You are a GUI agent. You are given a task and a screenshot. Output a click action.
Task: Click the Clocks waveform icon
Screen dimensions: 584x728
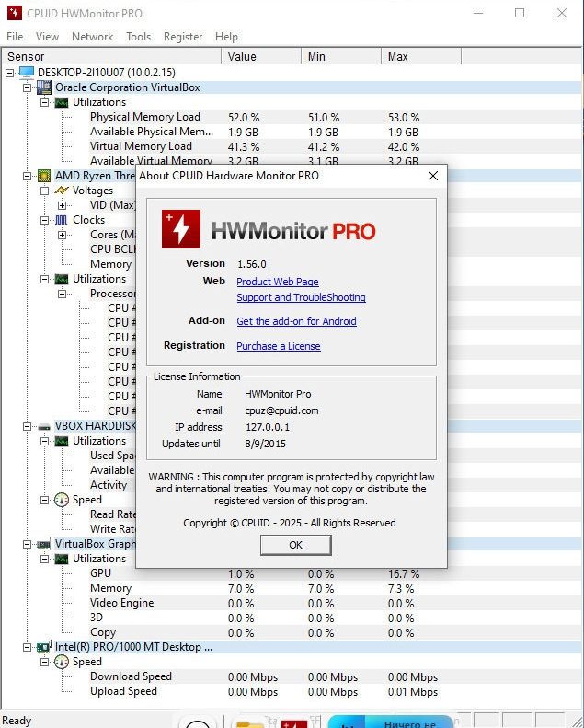pos(62,220)
